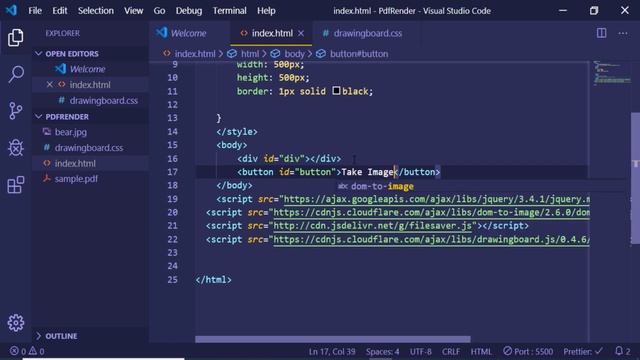Open the Help menu
Image resolution: width=640 pixels, height=360 pixels.
point(266,11)
